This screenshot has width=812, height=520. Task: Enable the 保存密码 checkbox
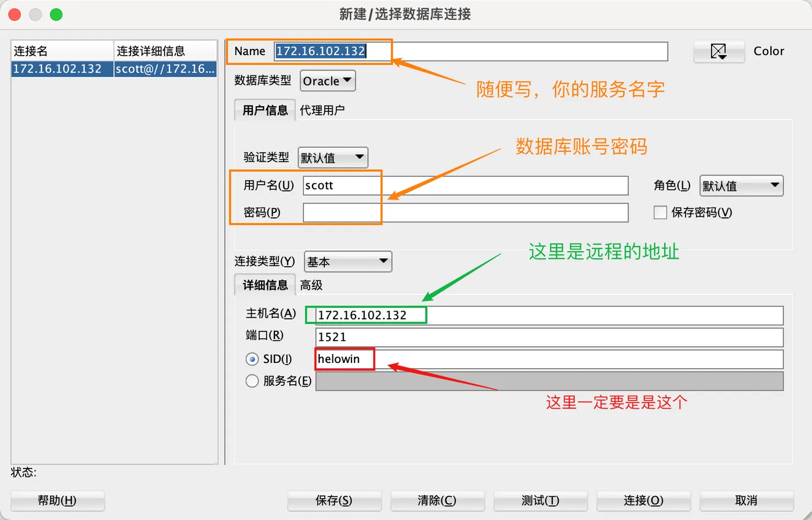coord(660,213)
